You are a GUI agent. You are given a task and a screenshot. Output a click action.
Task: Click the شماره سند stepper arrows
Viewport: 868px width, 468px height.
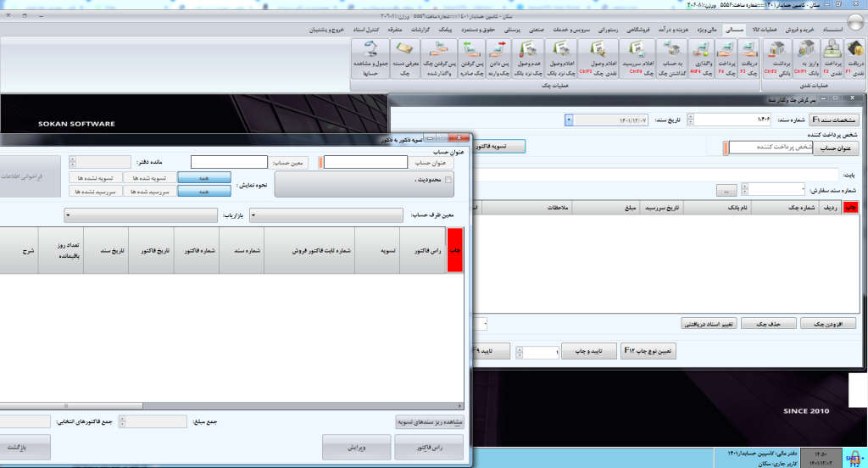click(690, 120)
